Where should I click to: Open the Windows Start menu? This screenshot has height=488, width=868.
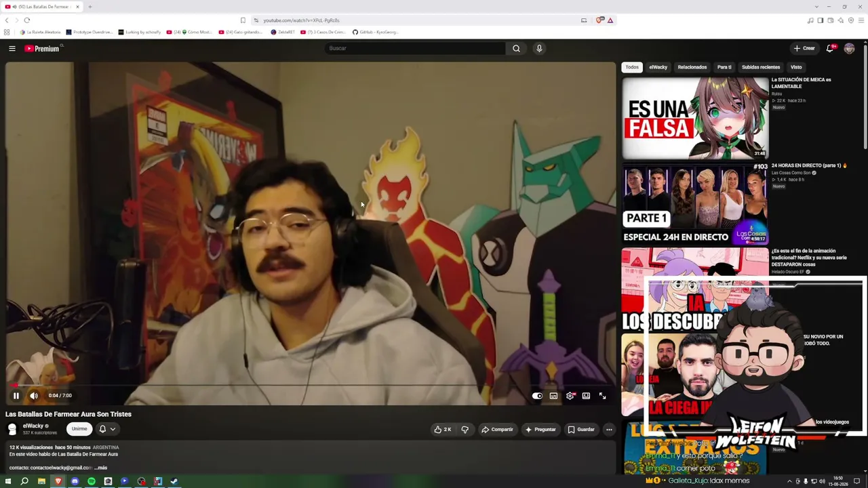pyautogui.click(x=8, y=481)
